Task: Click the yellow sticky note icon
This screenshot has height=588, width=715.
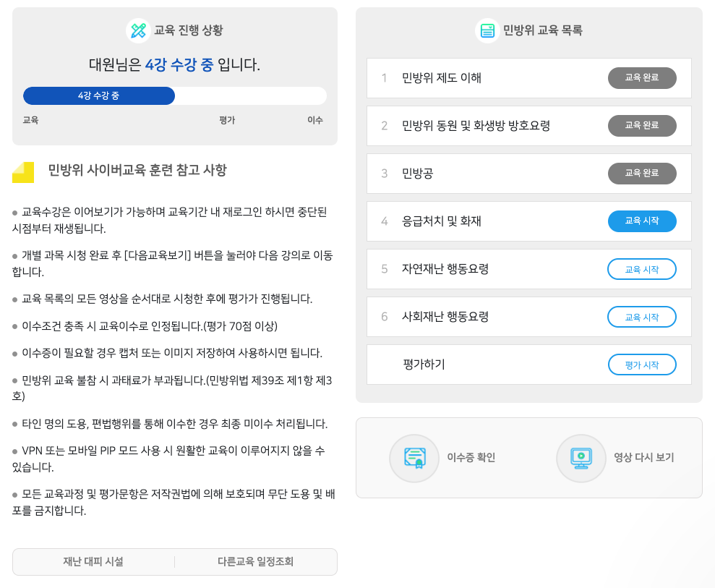Action: tap(23, 172)
